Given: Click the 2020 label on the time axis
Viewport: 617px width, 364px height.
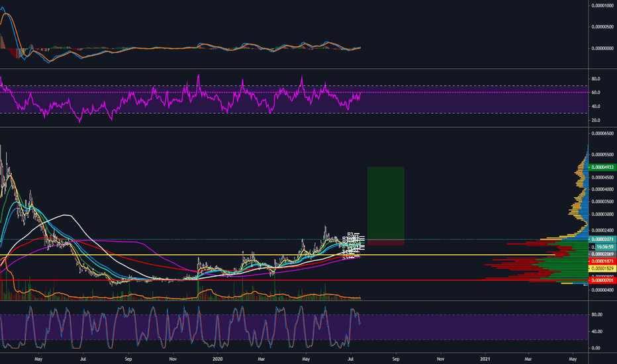Looking at the screenshot, I should pos(218,359).
